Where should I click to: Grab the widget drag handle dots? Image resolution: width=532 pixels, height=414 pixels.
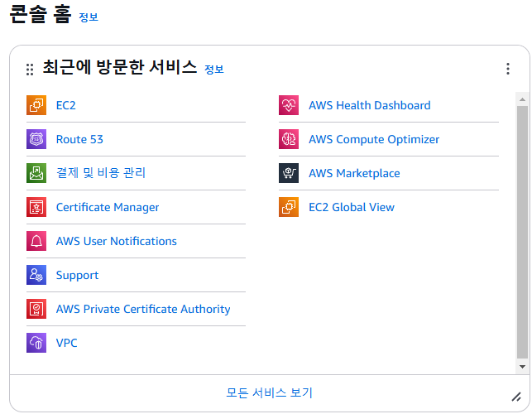point(30,70)
